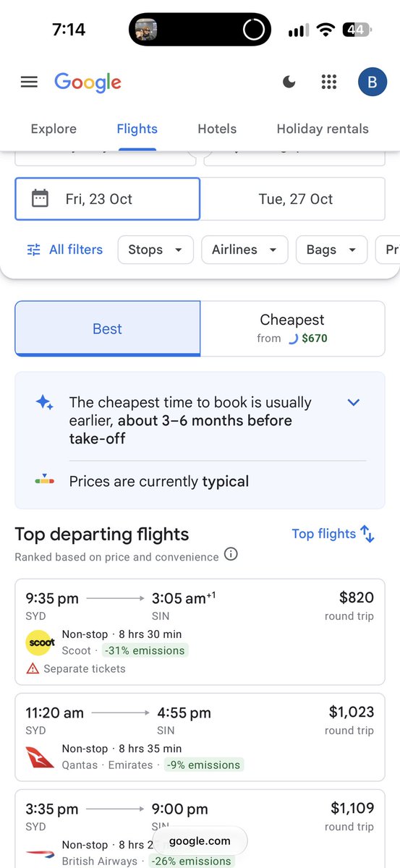Viewport: 400px width, 868px height.
Task: Toggle dark mode moon icon
Action: pos(289,82)
